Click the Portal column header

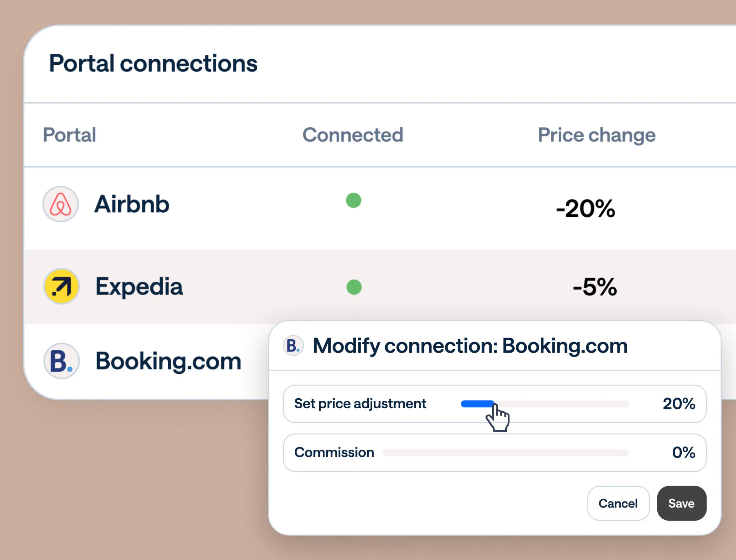(x=69, y=135)
